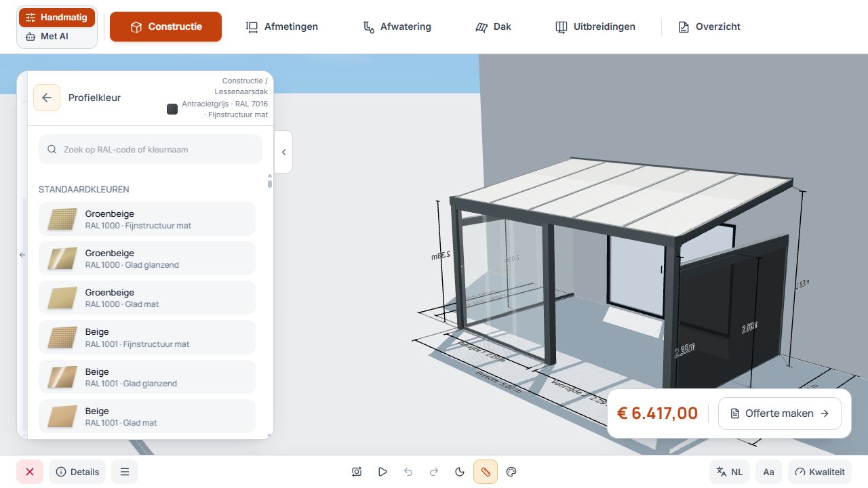Click the STANDAARDKLEUREN heading
Screen dimensions: 868x488
pyautogui.click(x=84, y=189)
